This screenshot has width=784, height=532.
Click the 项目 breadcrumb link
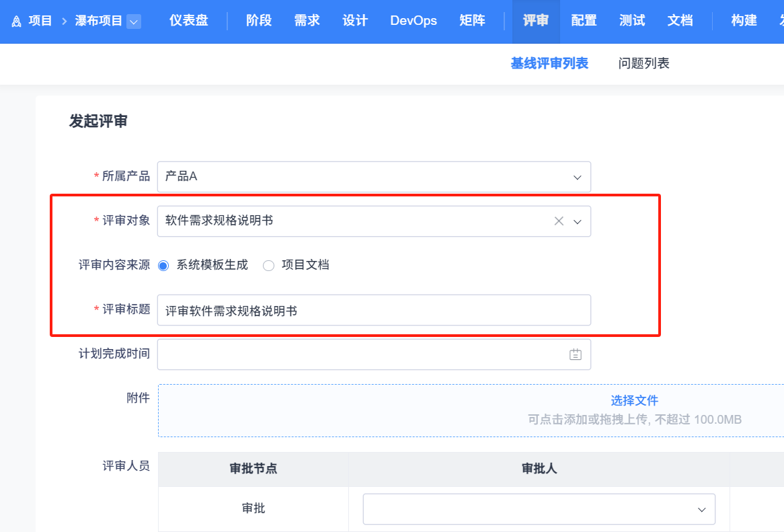click(x=40, y=21)
